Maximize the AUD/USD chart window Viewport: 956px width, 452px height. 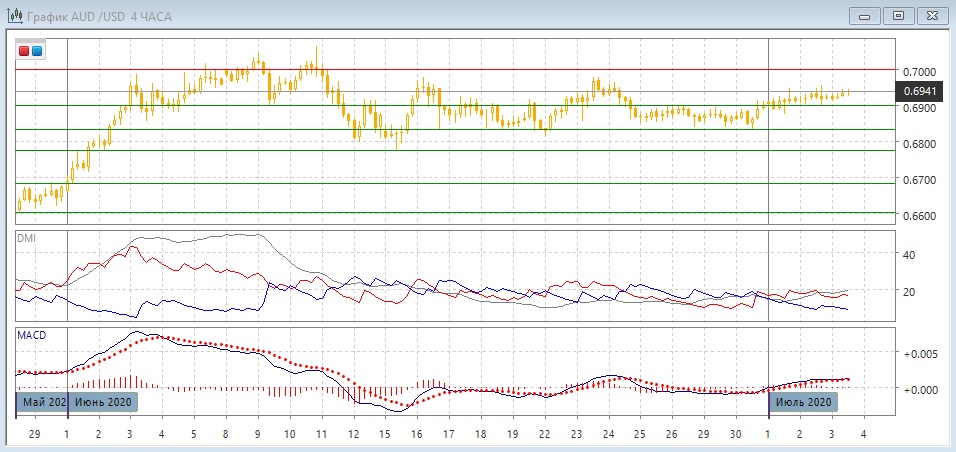[x=898, y=15]
